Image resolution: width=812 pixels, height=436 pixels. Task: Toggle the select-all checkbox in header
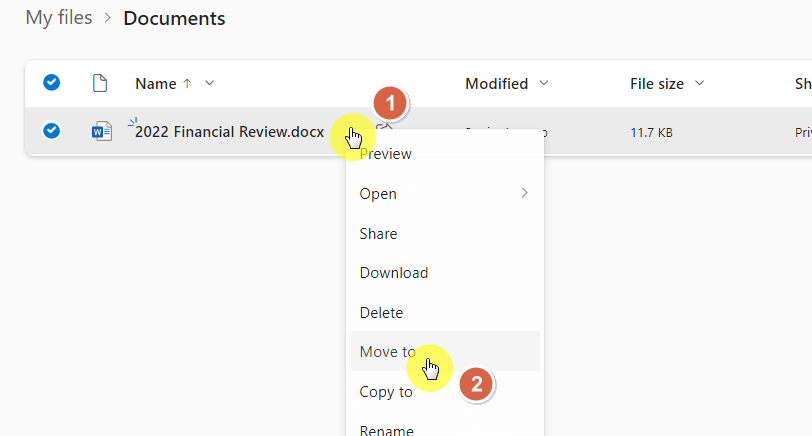click(51, 82)
